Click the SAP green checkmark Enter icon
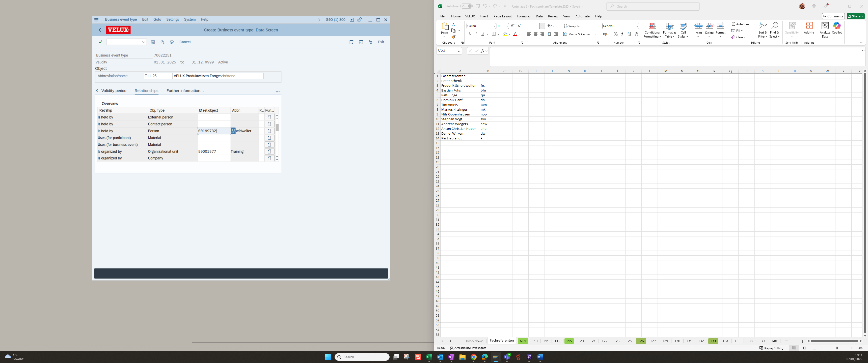Screen dimensions: 868x363 [100, 42]
